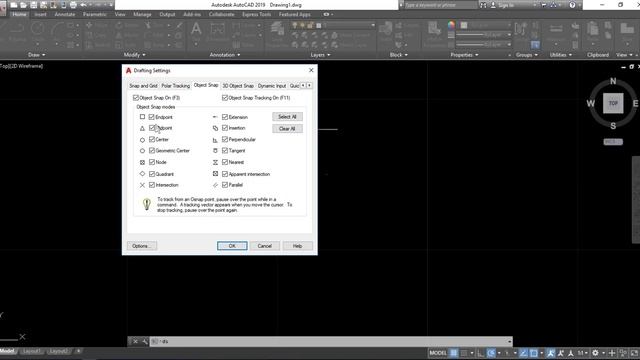Click the Group icon in Groups panel
This screenshot has height=360, width=640.
click(x=520, y=29)
